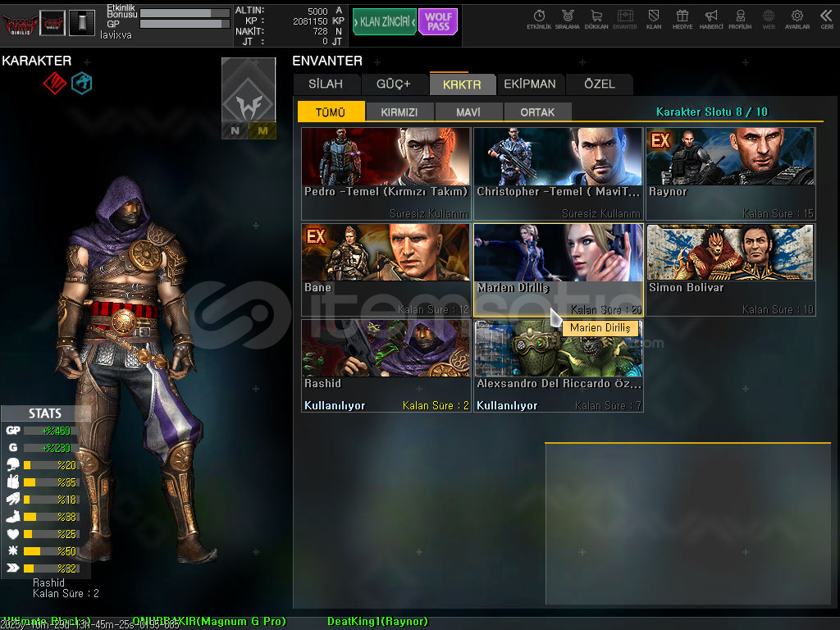Switch to the SİLAH tab
The height and width of the screenshot is (630, 840).
(326, 84)
